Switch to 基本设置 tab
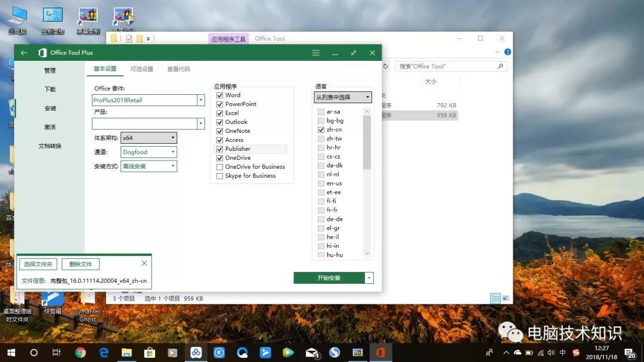The image size is (644, 362). (x=105, y=69)
